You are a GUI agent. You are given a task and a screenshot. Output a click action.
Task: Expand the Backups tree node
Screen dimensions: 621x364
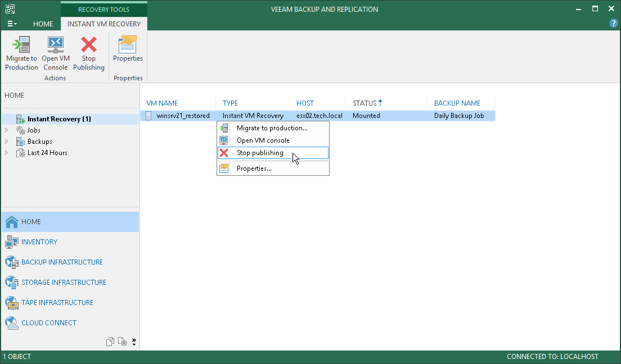(6, 141)
